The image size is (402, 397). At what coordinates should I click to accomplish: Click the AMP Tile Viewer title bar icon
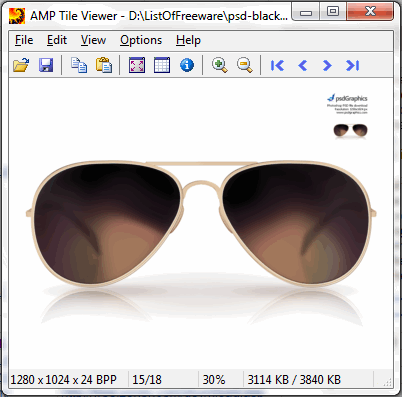(x=17, y=16)
